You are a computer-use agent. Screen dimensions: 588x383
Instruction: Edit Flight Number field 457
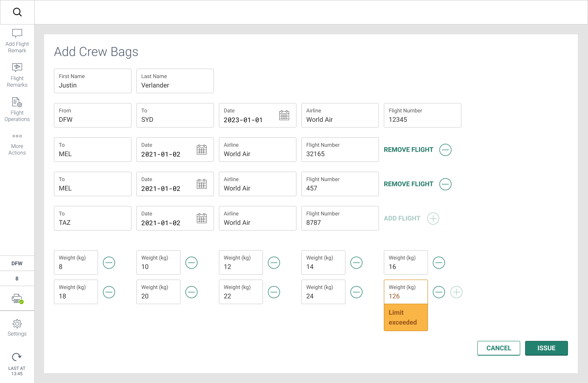pyautogui.click(x=340, y=184)
